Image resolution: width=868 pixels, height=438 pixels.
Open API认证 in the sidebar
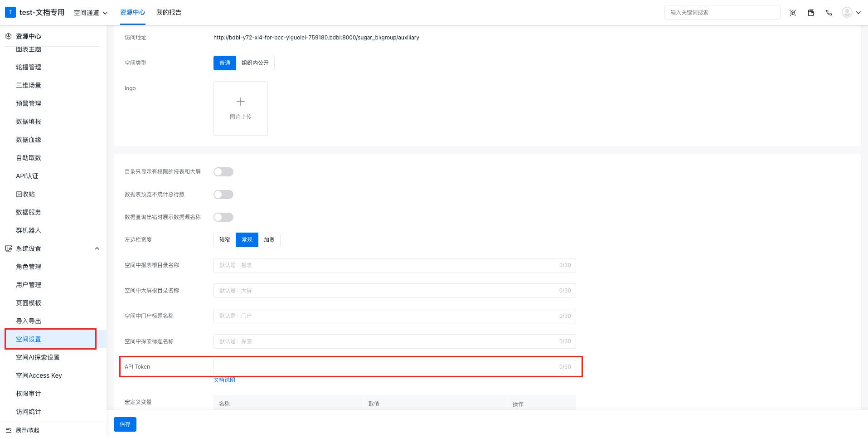pyautogui.click(x=27, y=176)
